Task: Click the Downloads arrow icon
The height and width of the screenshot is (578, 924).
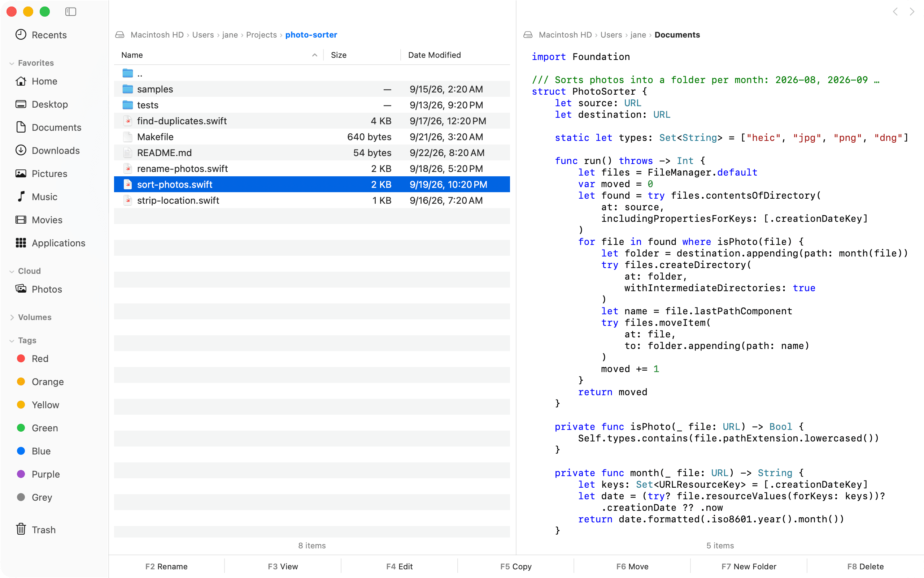Action: [x=21, y=150]
